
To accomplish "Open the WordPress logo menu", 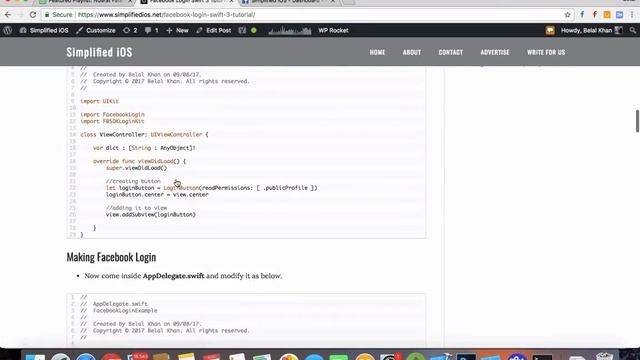I will (7, 30).
